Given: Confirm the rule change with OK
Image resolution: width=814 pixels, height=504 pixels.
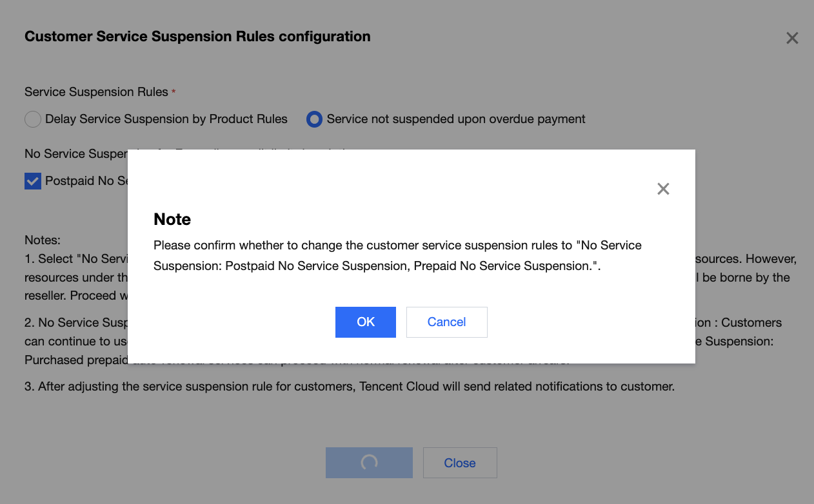Looking at the screenshot, I should [x=365, y=322].
